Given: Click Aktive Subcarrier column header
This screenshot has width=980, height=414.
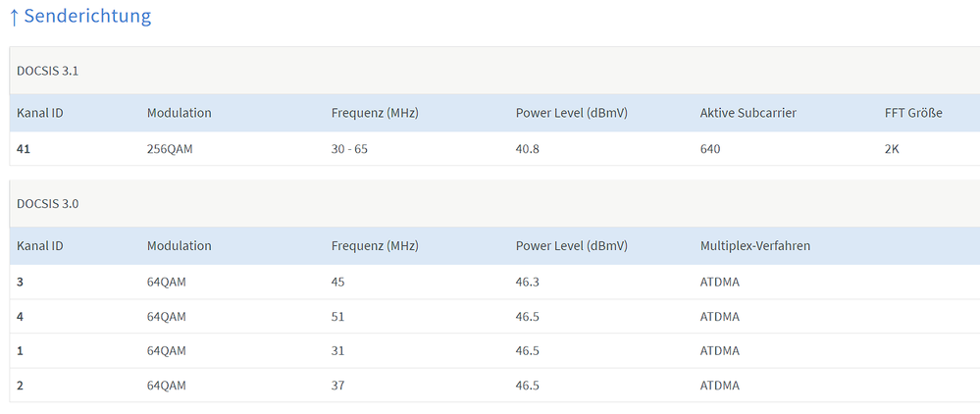Looking at the screenshot, I should tap(748, 113).
